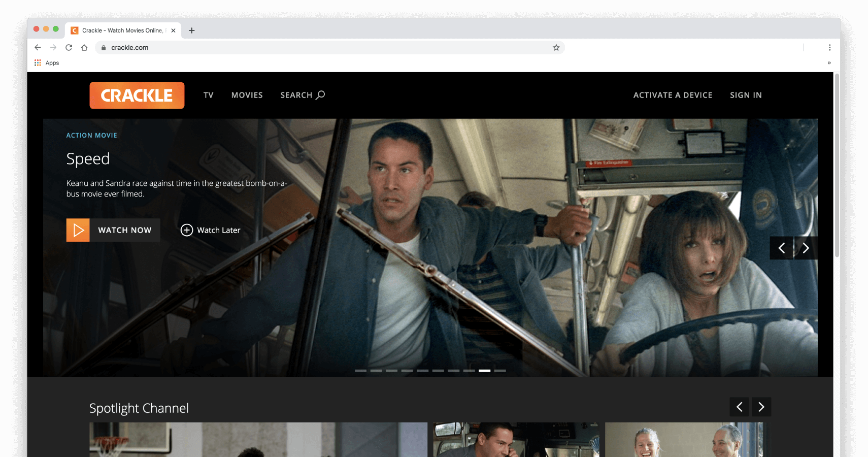Open the browser home page
This screenshot has width=868, height=457.
click(84, 47)
